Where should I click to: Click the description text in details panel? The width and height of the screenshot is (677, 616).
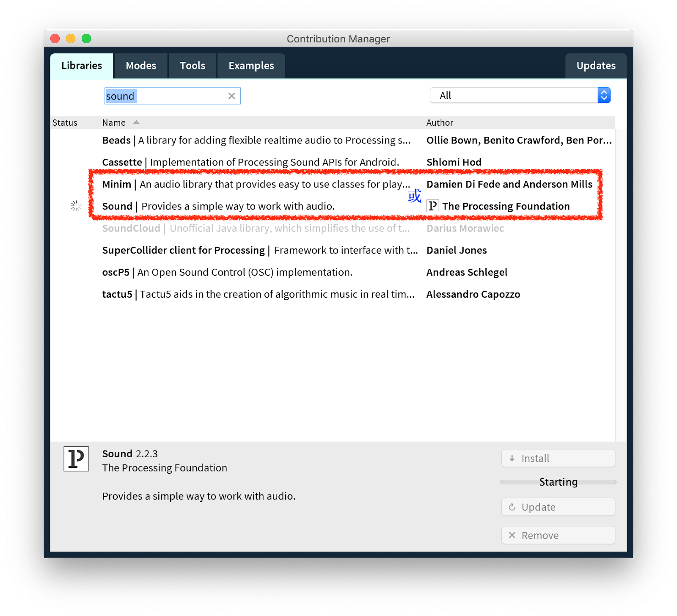199,496
